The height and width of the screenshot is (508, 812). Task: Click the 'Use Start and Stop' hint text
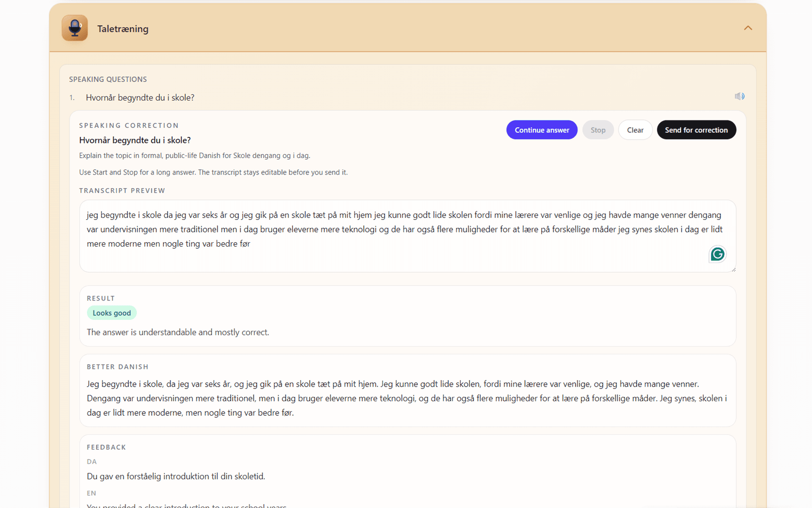(x=213, y=172)
